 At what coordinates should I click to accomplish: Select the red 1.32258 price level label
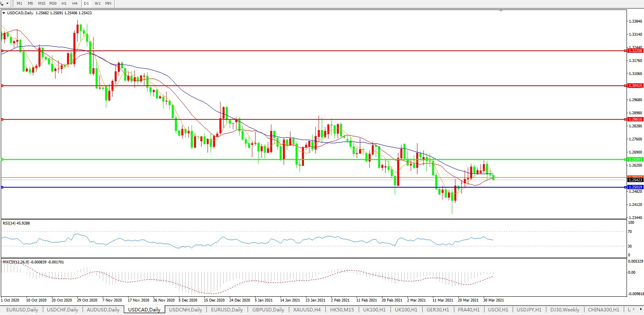(x=635, y=51)
